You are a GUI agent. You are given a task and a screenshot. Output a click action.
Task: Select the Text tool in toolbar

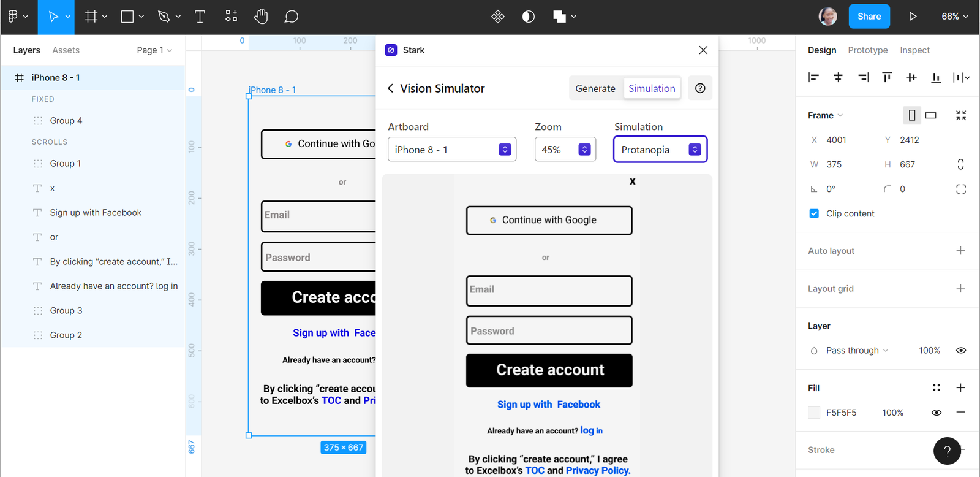click(x=200, y=17)
